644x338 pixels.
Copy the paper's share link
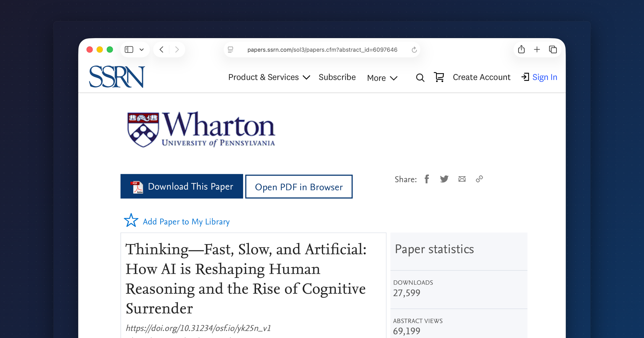(479, 179)
